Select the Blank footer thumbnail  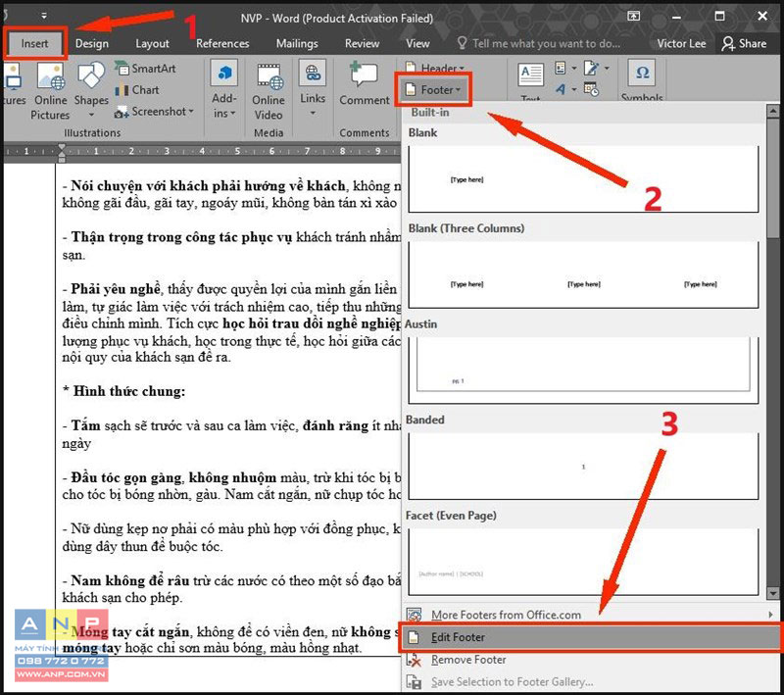tap(583, 179)
